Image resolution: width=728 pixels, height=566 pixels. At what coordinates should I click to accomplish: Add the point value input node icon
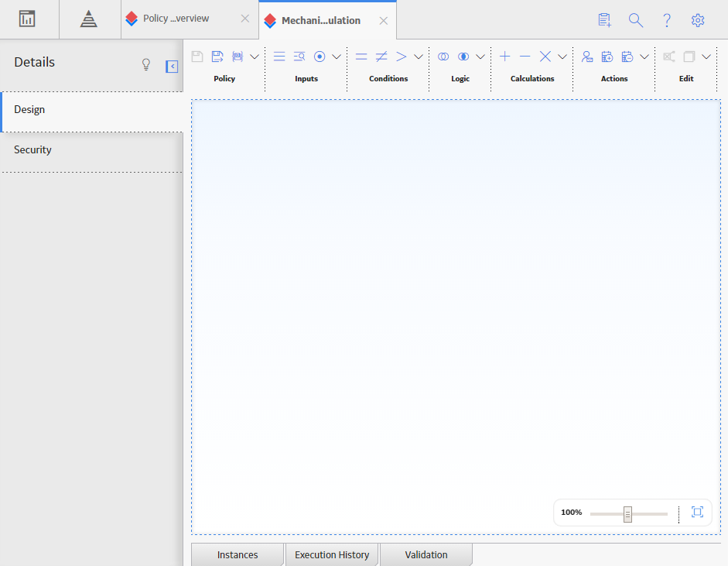[320, 57]
